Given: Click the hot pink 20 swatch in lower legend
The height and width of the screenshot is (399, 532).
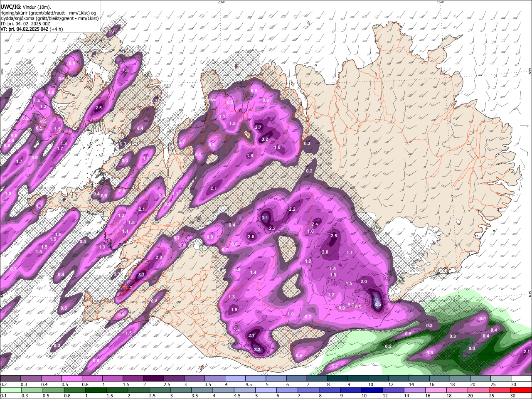Looking at the screenshot, I should 479,390.
